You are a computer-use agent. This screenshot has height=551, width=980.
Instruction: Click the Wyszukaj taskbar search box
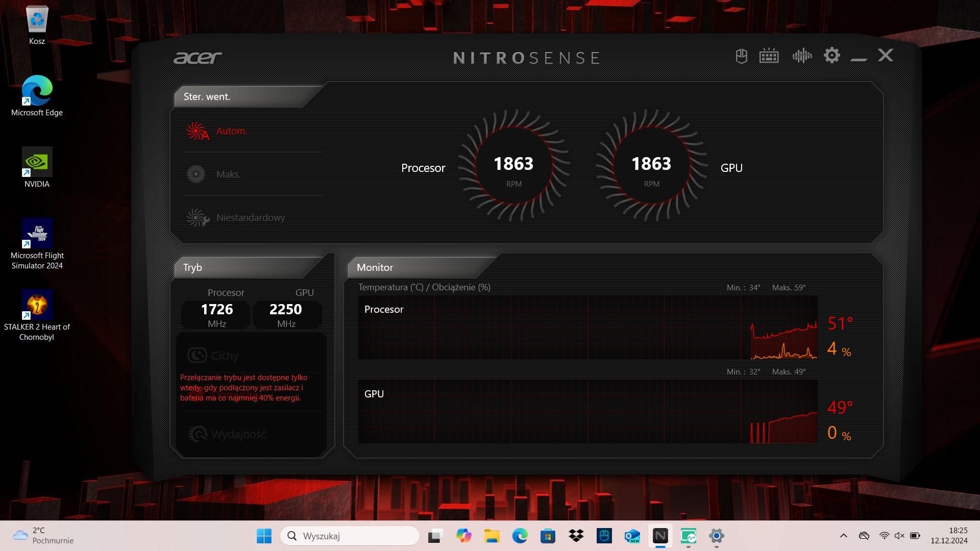[x=350, y=536]
